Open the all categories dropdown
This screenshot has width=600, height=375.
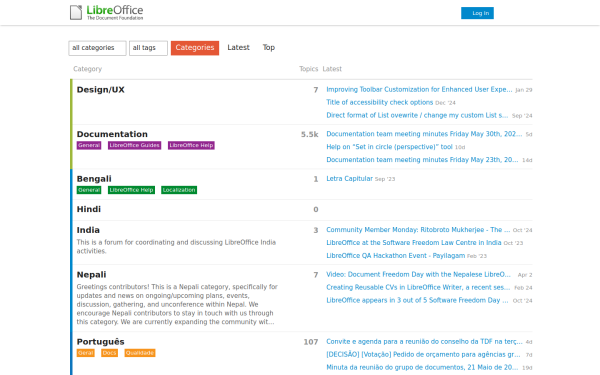click(97, 48)
